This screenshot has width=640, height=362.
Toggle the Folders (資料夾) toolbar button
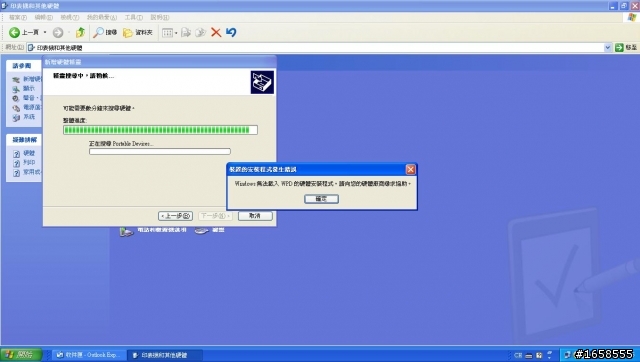(138, 32)
